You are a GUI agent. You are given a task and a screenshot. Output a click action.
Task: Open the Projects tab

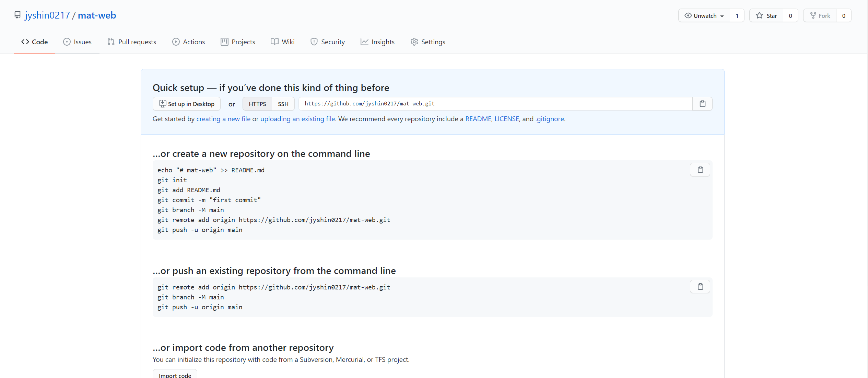238,42
